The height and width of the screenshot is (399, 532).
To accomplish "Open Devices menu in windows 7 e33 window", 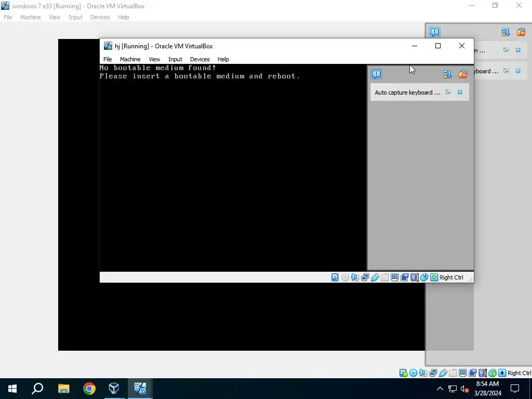I will pos(100,17).
